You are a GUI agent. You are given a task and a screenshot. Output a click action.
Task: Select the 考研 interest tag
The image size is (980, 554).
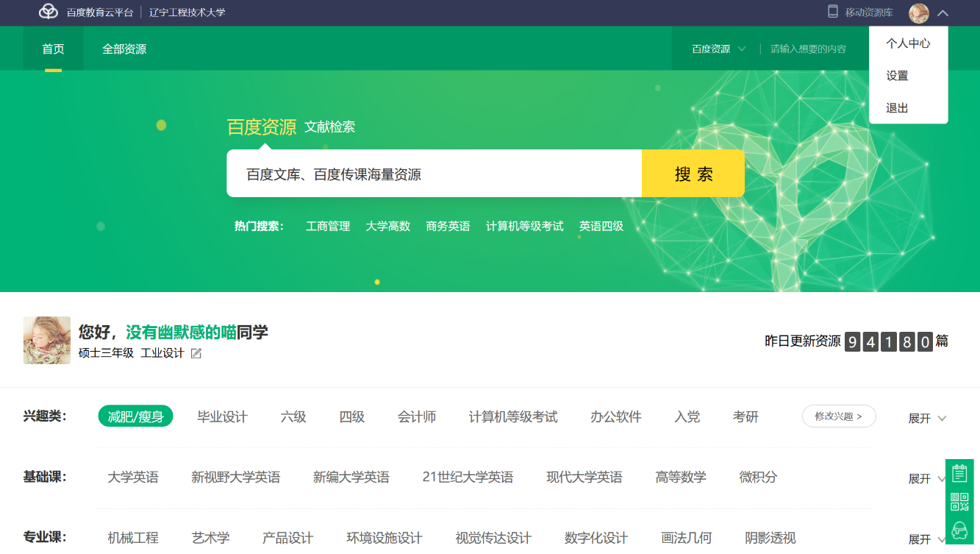[745, 417]
